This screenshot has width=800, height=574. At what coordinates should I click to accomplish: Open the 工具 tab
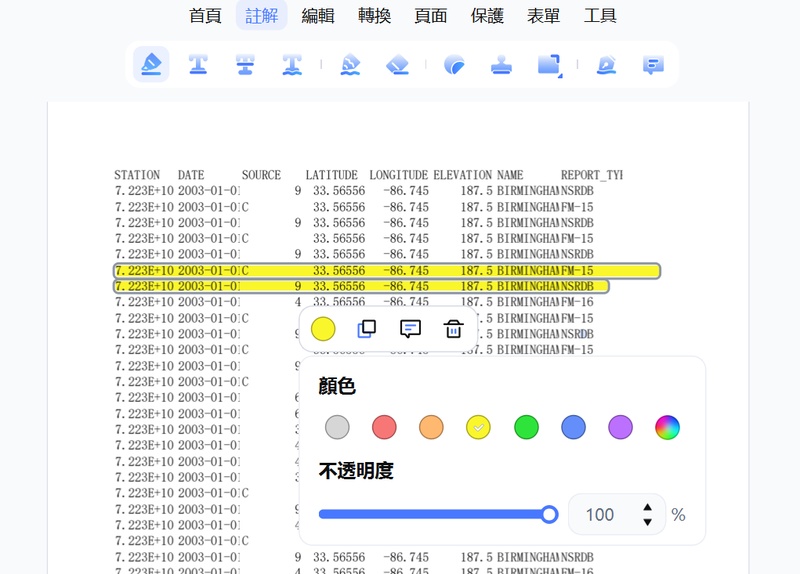point(600,15)
